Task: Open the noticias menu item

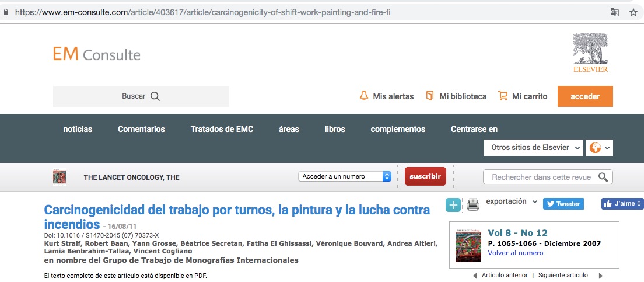Action: pos(78,129)
